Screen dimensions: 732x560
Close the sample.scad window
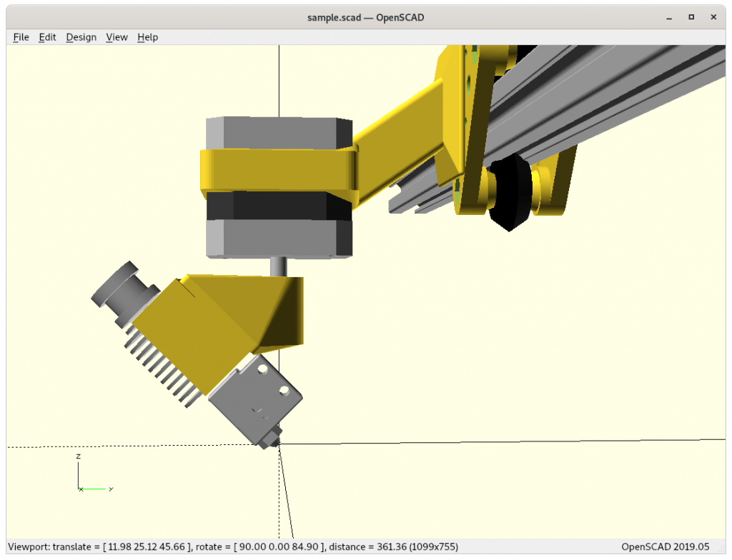713,17
